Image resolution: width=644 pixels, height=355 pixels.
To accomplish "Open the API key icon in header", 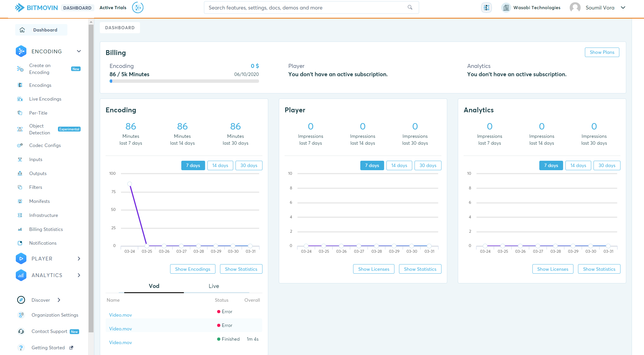I will pos(487,8).
